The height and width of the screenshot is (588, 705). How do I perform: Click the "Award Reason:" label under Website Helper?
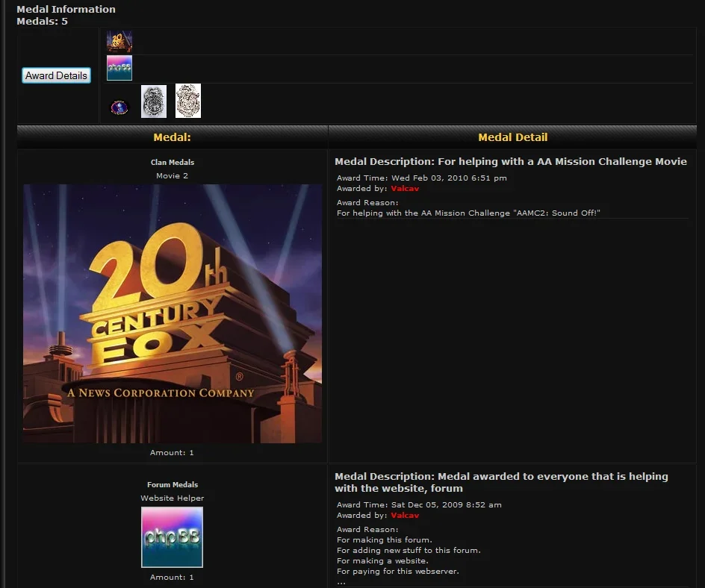point(367,530)
